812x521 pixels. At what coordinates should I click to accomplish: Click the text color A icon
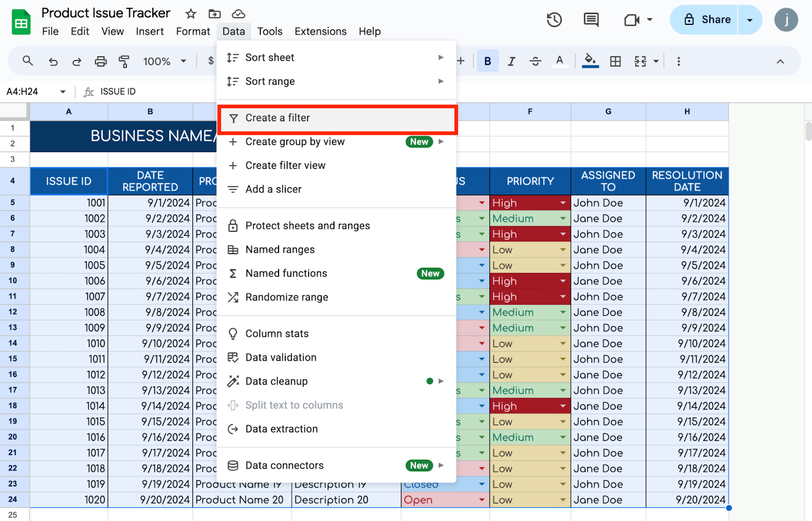point(559,61)
